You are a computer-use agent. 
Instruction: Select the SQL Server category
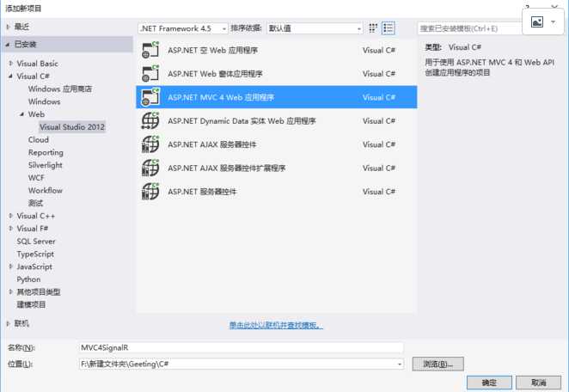tap(36, 242)
